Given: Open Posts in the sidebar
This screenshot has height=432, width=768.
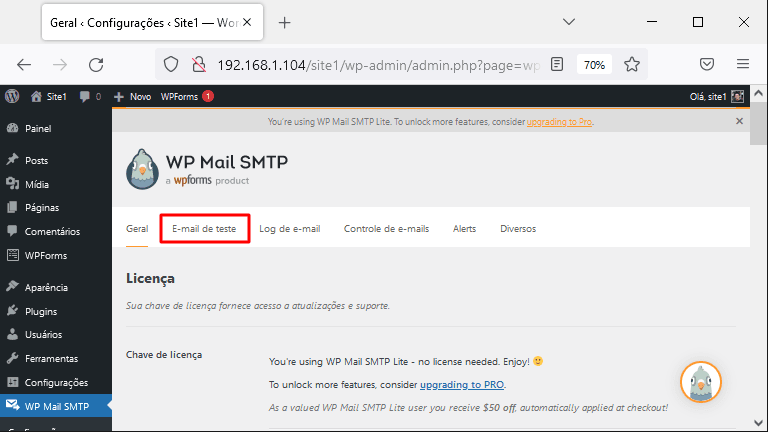Looking at the screenshot, I should tap(36, 160).
